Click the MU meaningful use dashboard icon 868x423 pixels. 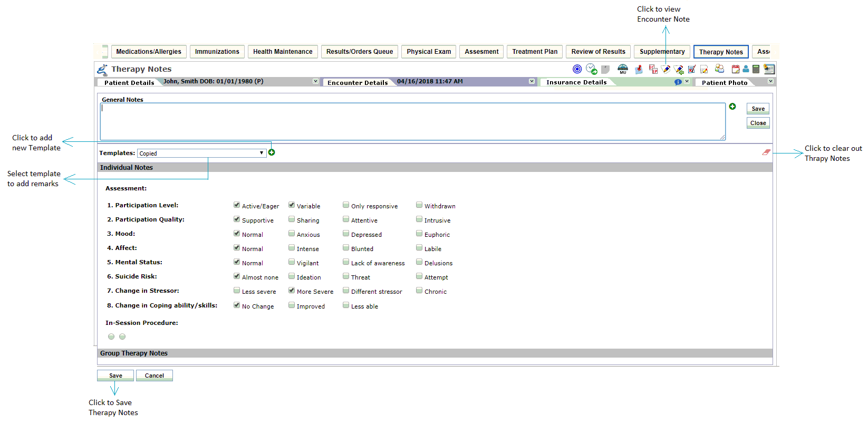coord(623,69)
